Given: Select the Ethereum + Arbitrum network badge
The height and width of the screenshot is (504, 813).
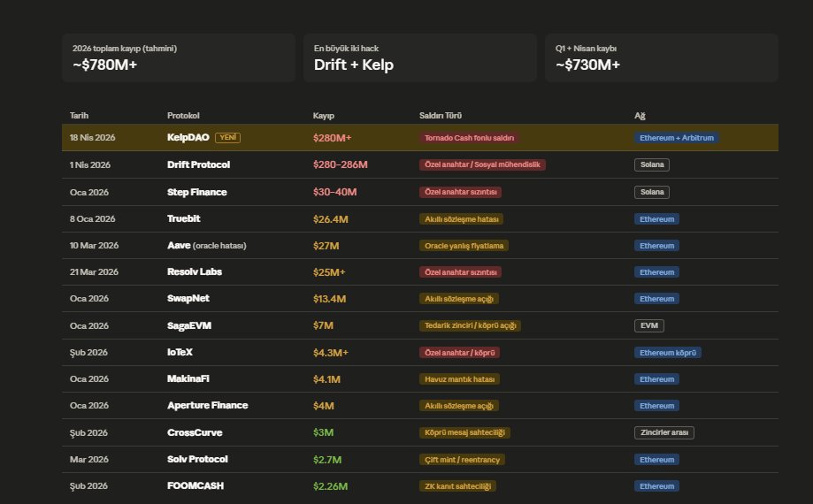Looking at the screenshot, I should [676, 138].
